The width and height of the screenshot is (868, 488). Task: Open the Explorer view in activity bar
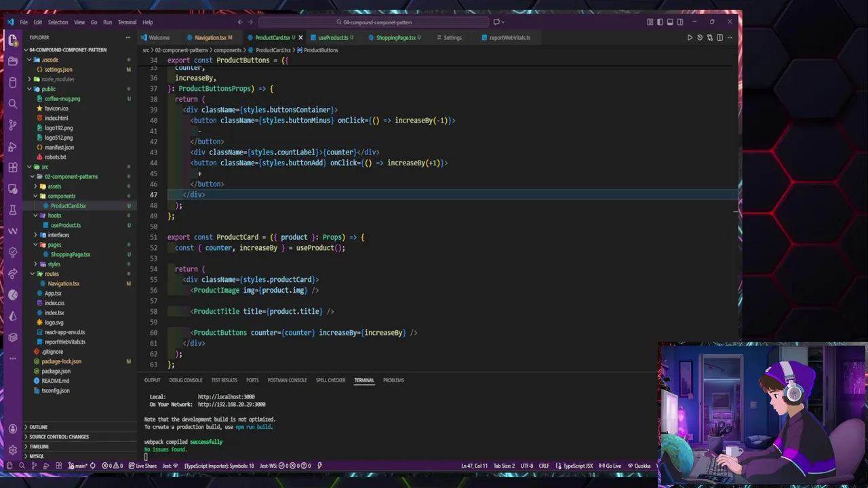tap(12, 40)
